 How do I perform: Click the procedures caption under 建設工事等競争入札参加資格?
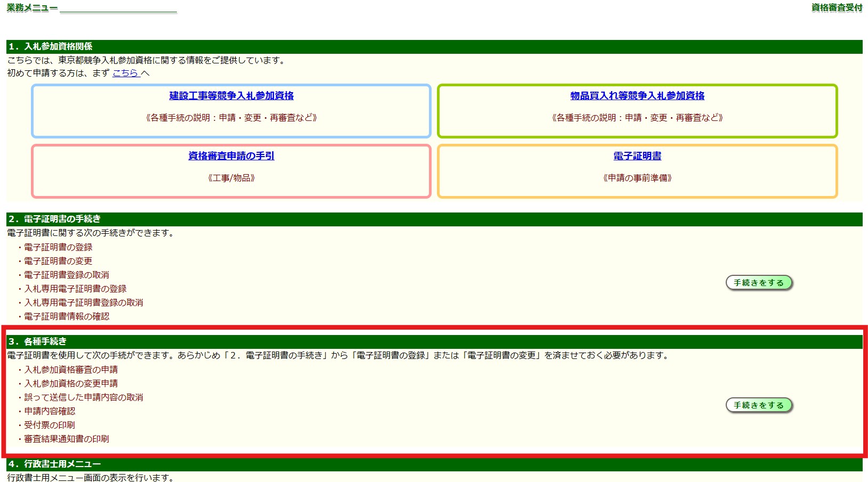coord(231,118)
